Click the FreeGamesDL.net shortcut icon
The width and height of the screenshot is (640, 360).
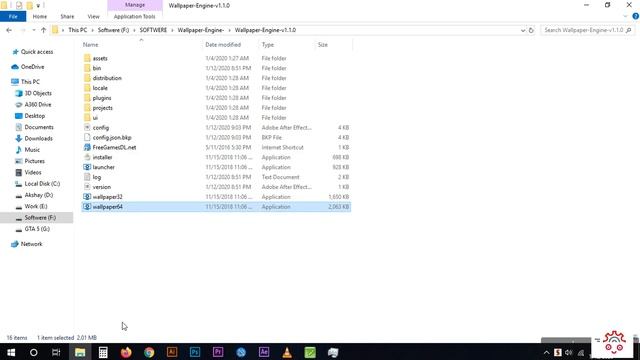coord(87,147)
